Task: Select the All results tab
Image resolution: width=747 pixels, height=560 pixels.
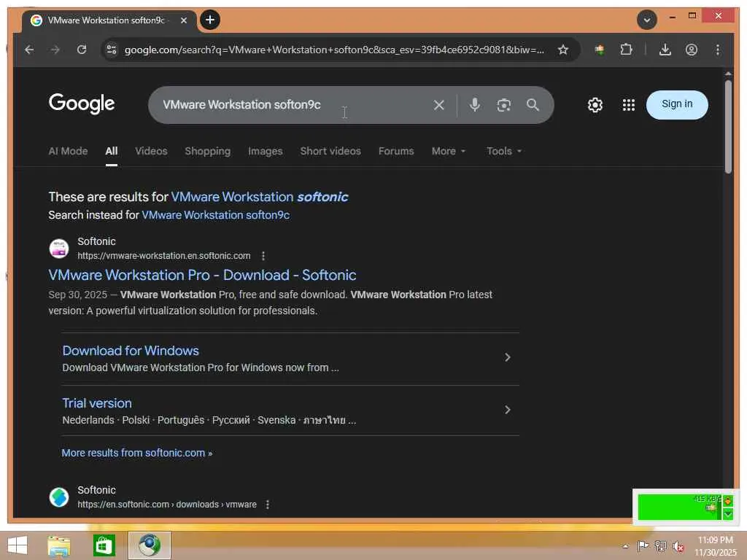Action: 112,151
